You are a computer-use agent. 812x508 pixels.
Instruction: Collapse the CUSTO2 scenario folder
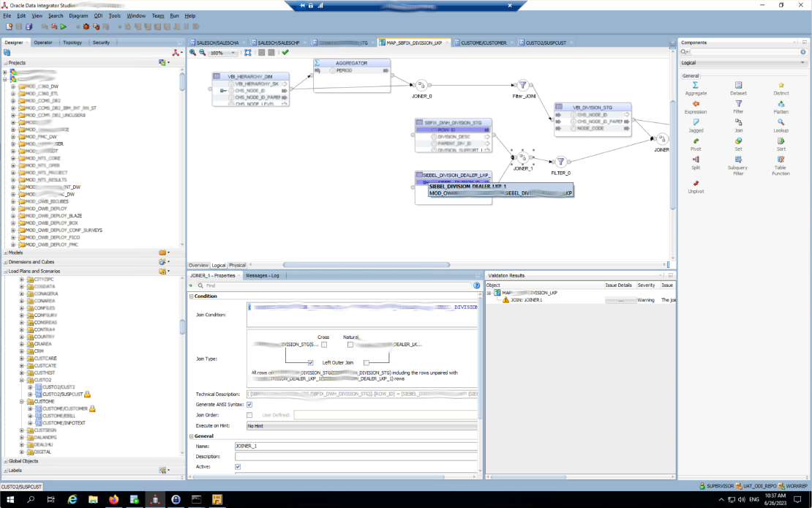click(22, 380)
